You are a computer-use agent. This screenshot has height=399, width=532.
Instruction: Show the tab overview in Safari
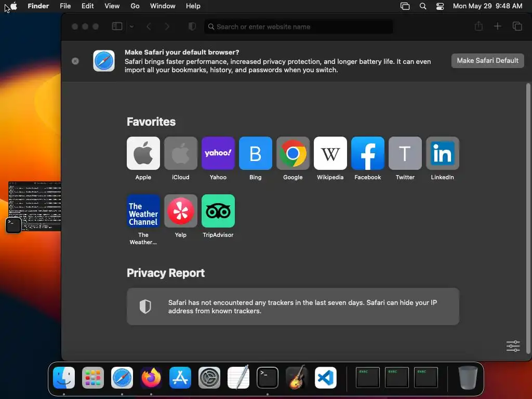517,26
